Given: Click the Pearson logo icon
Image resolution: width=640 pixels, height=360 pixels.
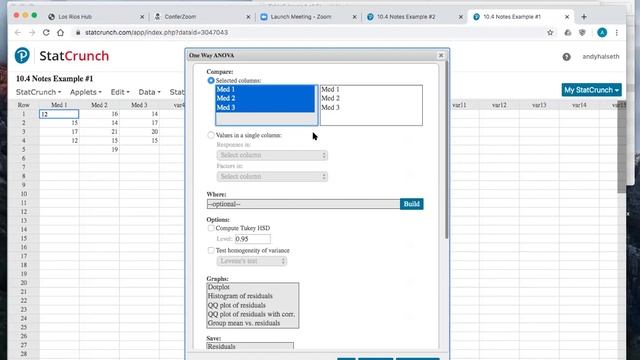Looking at the screenshot, I should coord(22,56).
